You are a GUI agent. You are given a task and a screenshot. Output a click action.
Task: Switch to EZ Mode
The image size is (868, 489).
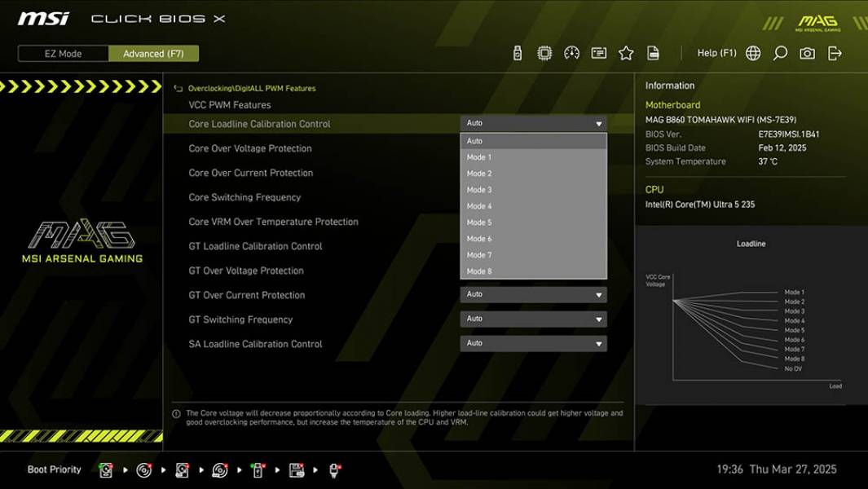63,54
